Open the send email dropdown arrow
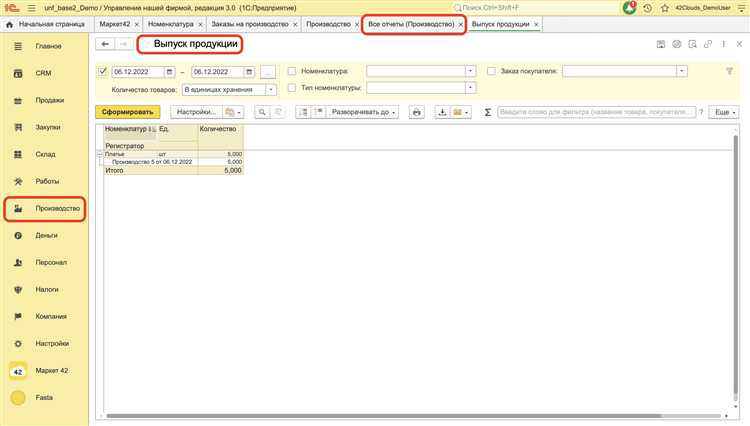Viewport: 750px width, 426px height. tap(466, 112)
